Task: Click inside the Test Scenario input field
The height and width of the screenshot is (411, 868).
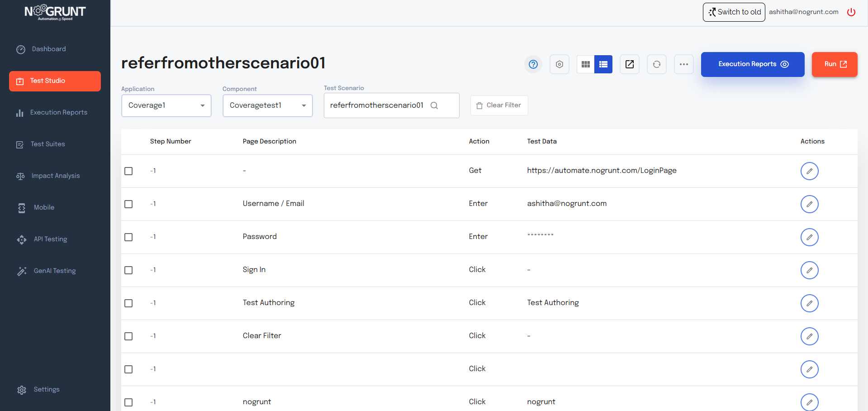Action: click(392, 105)
